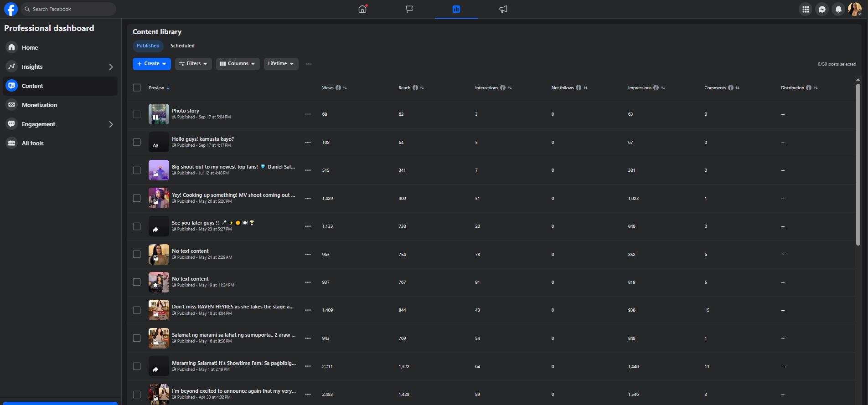Open the Columns dropdown

238,64
